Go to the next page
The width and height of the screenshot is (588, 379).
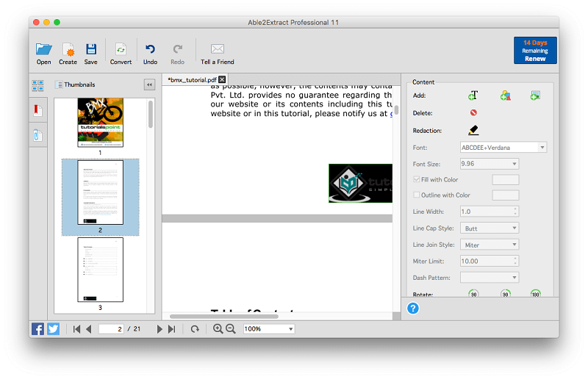coord(159,329)
